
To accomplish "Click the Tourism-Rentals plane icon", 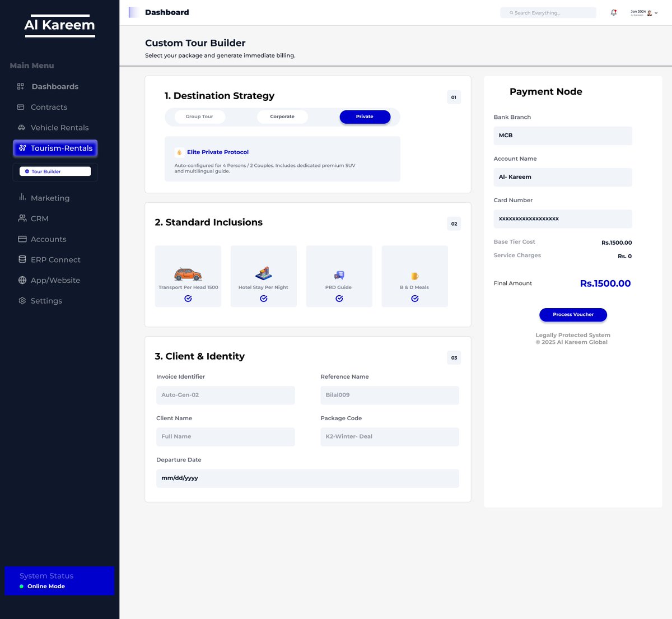I will (x=22, y=148).
